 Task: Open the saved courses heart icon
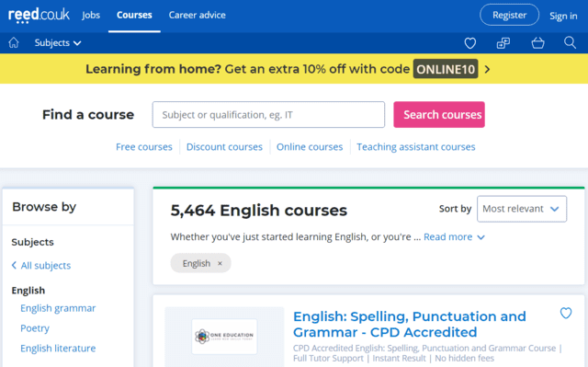click(x=469, y=43)
